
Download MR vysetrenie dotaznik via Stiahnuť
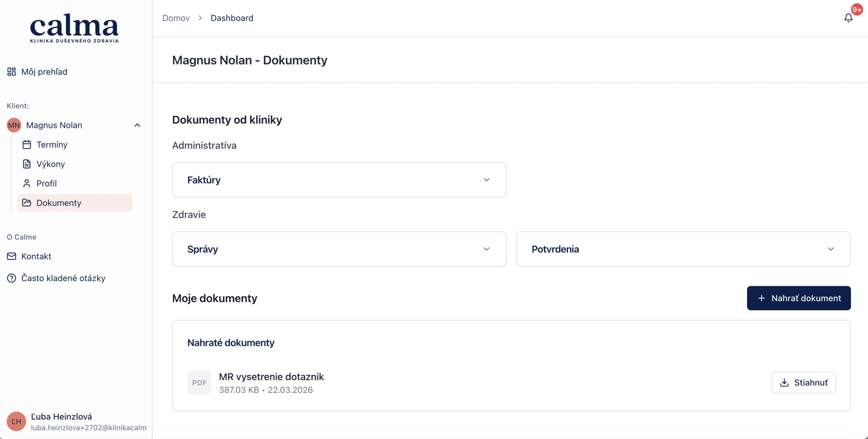(803, 382)
